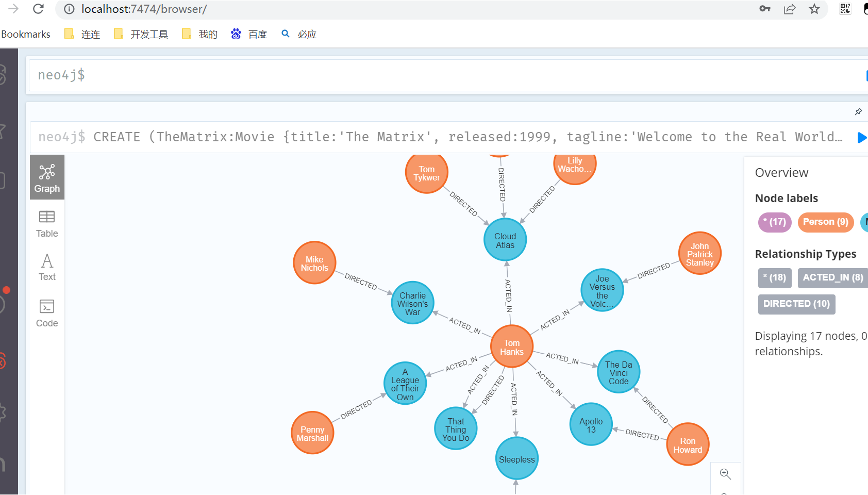Image resolution: width=868 pixels, height=495 pixels.
Task: Select the Ron Howard node
Action: (688, 444)
